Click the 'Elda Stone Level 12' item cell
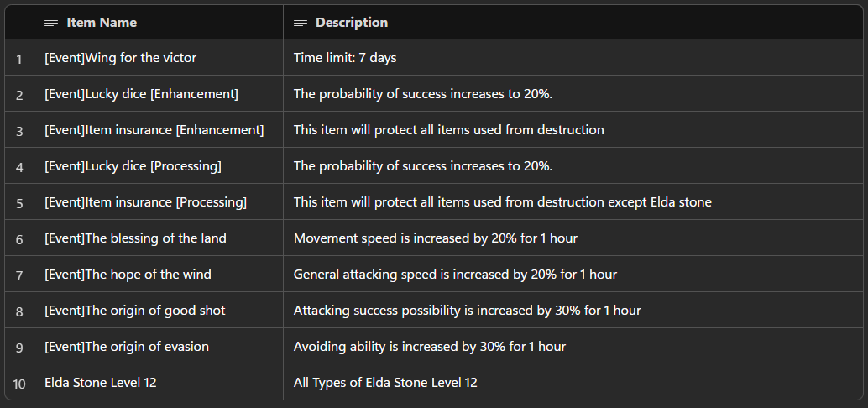Image resolution: width=868 pixels, height=408 pixels. [x=159, y=383]
